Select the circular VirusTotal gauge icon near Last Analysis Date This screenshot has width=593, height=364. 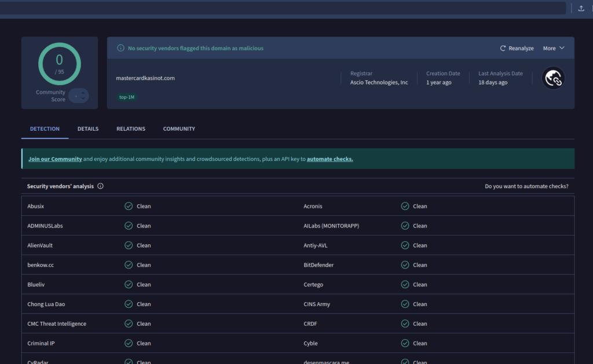coord(553,78)
